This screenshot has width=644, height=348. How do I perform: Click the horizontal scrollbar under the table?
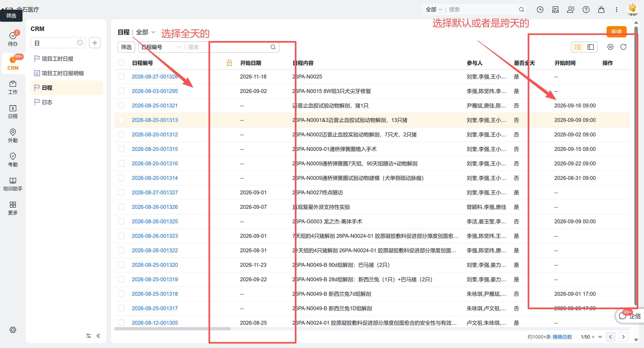pos(172,328)
